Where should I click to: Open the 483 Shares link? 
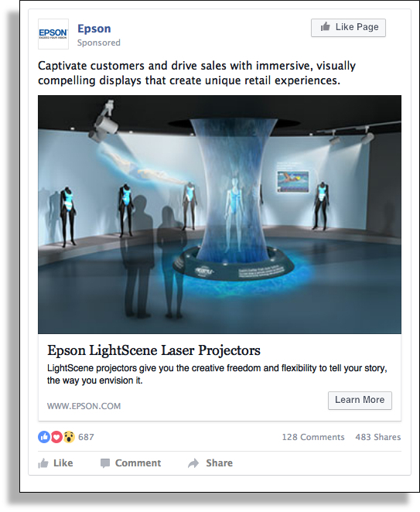tap(378, 437)
